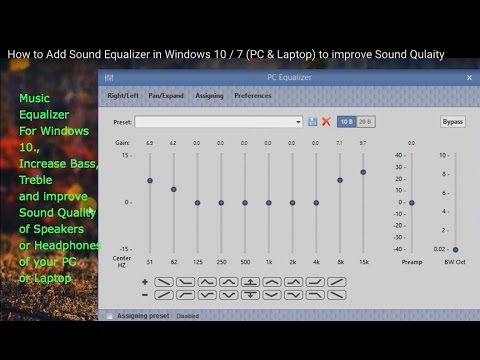Click the plus-row low-shelf boost shape button
480x360 pixels.
(185, 282)
